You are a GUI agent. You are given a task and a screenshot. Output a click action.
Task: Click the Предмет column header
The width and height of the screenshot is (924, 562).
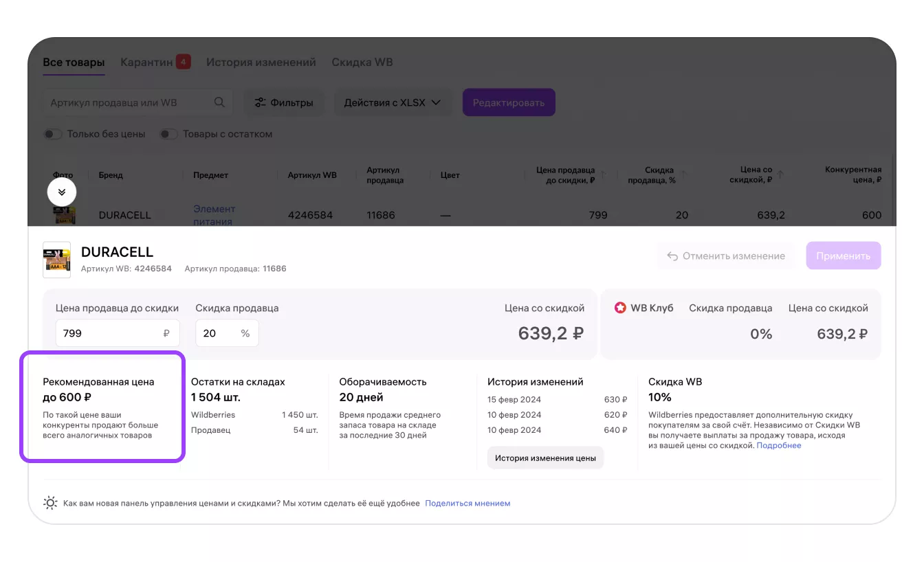[210, 175]
